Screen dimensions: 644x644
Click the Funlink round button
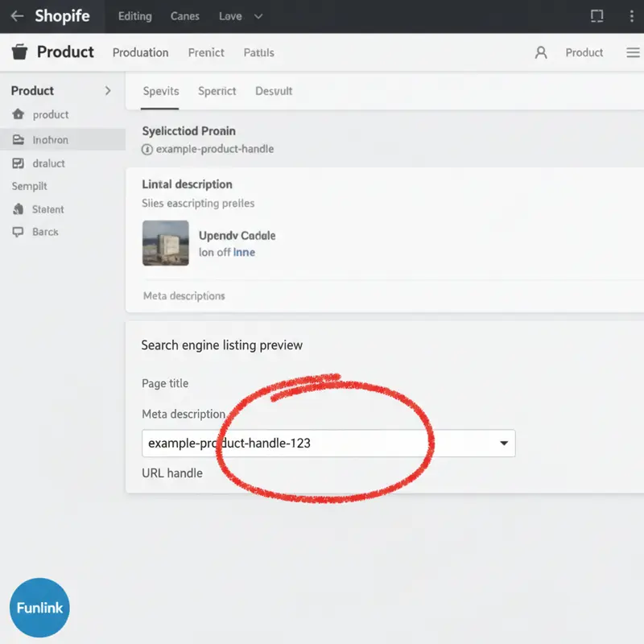point(39,608)
